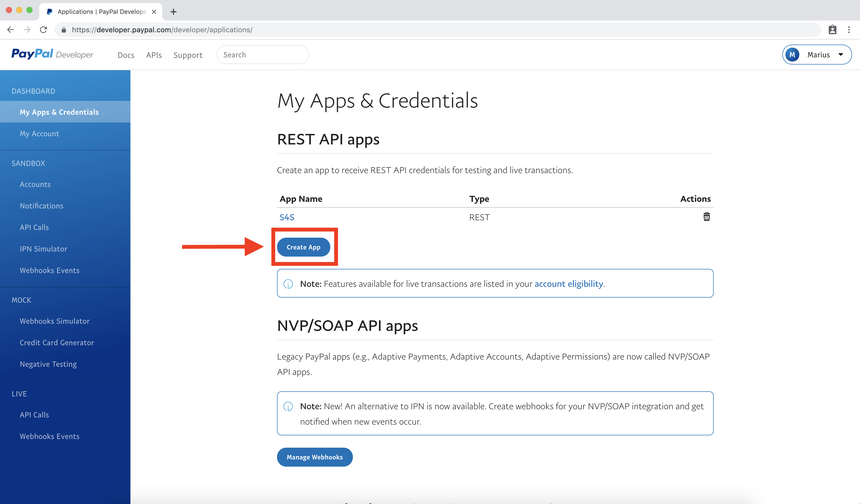Open the Support menu
Screen dimensions: 860x504
(x=188, y=55)
